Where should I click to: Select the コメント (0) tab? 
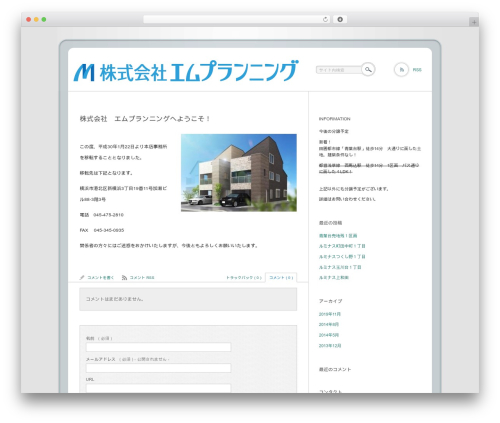(281, 277)
